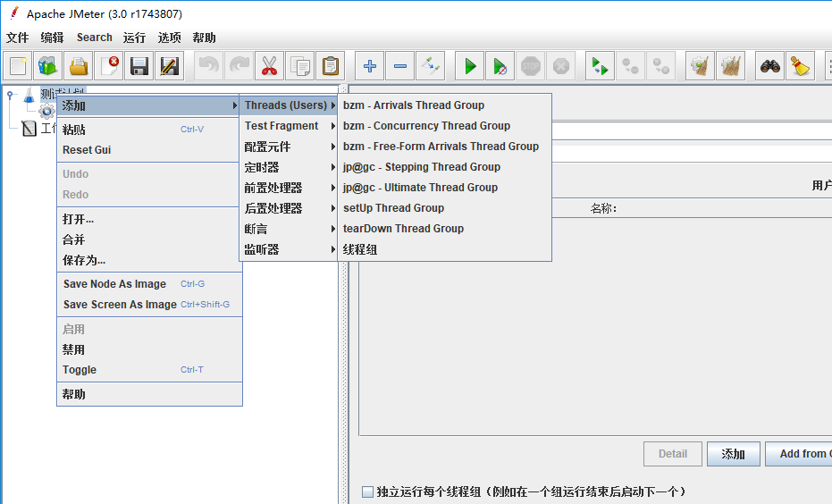Click the Remote Shutdown All icon

[x=661, y=66]
